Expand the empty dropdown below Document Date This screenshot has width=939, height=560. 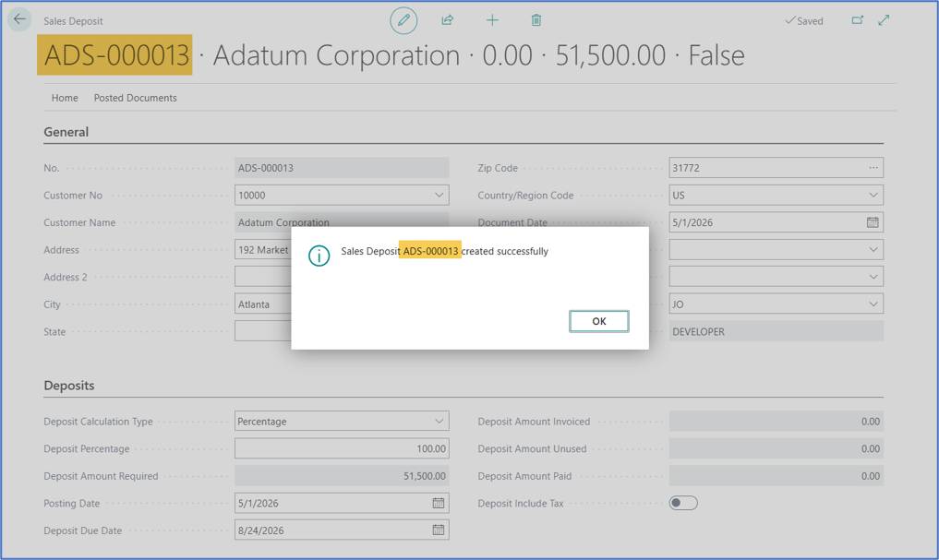pos(873,249)
